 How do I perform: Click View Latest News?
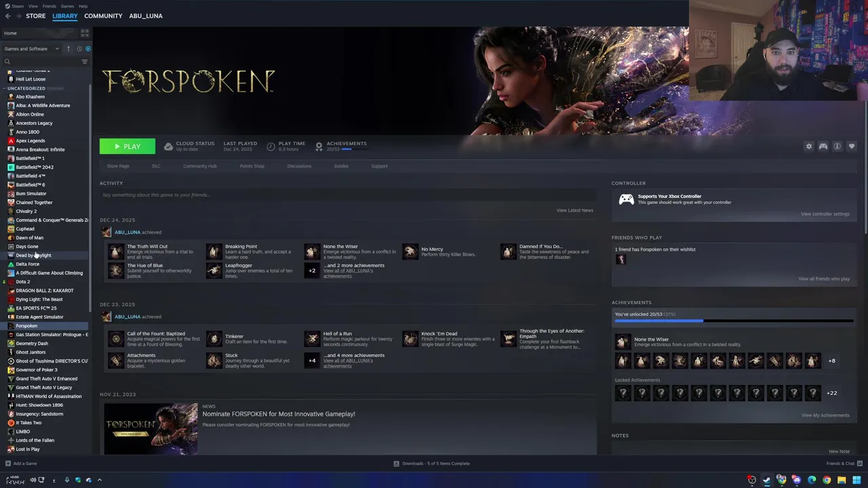575,210
